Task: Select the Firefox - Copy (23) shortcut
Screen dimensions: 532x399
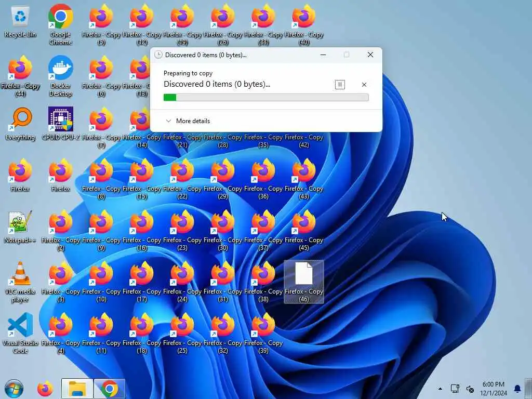Action: click(182, 231)
